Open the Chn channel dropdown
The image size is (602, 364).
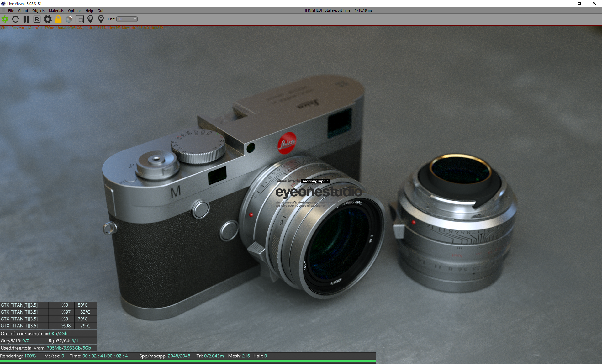coord(127,19)
